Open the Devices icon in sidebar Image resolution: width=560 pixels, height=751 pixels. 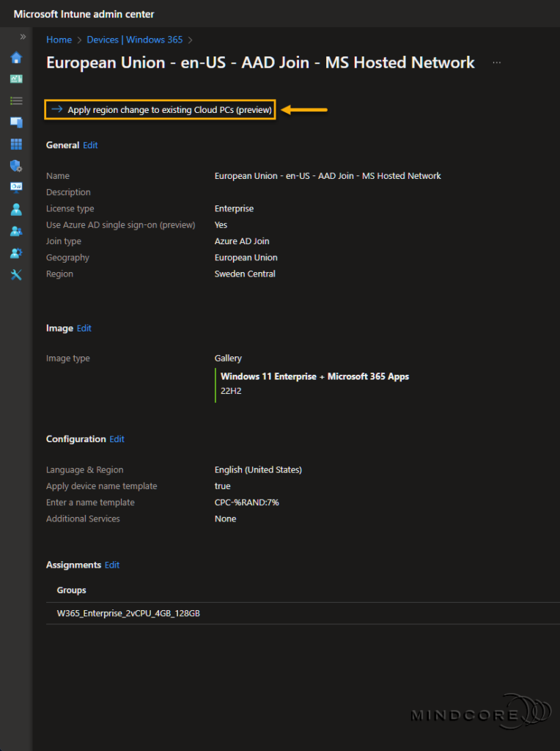[16, 122]
